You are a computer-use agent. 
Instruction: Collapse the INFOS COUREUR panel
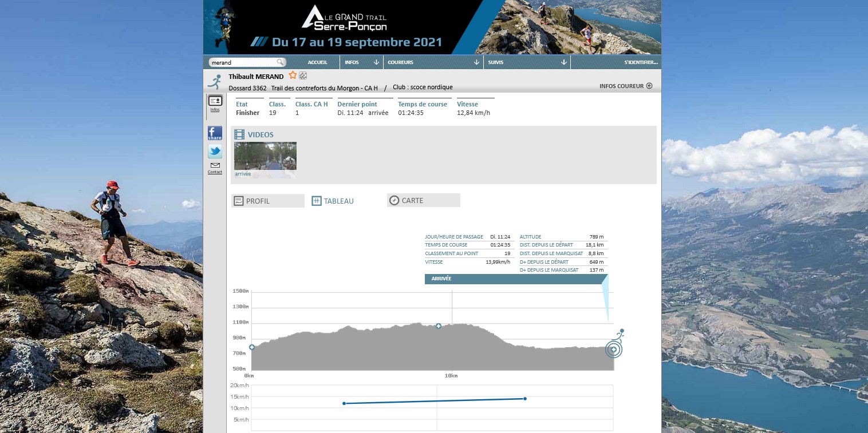coord(649,86)
